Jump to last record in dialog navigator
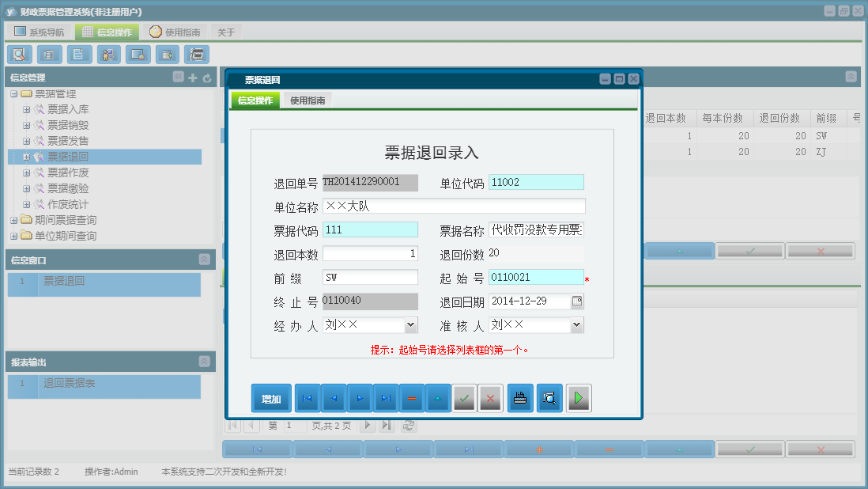The width and height of the screenshot is (868, 489). click(x=385, y=399)
